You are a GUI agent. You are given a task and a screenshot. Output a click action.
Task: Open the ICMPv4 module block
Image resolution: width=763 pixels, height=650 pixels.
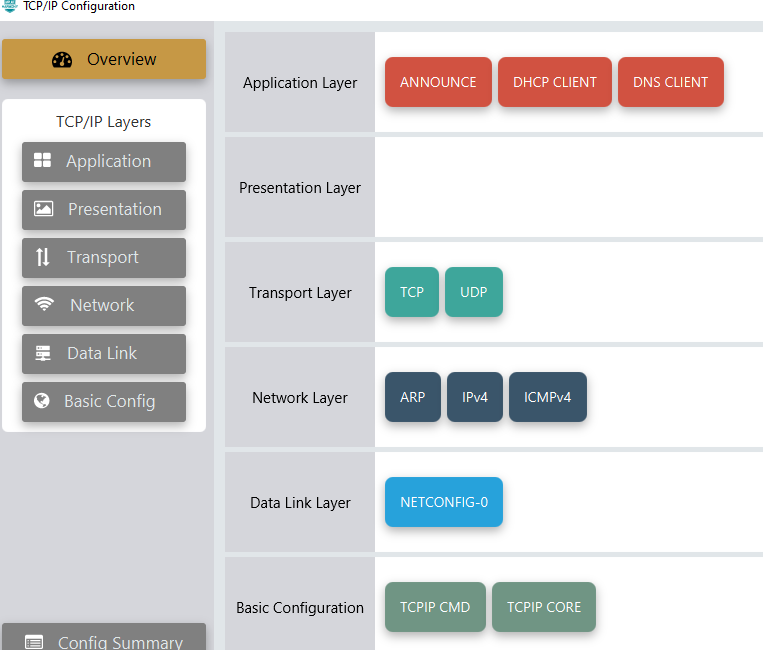tap(547, 397)
